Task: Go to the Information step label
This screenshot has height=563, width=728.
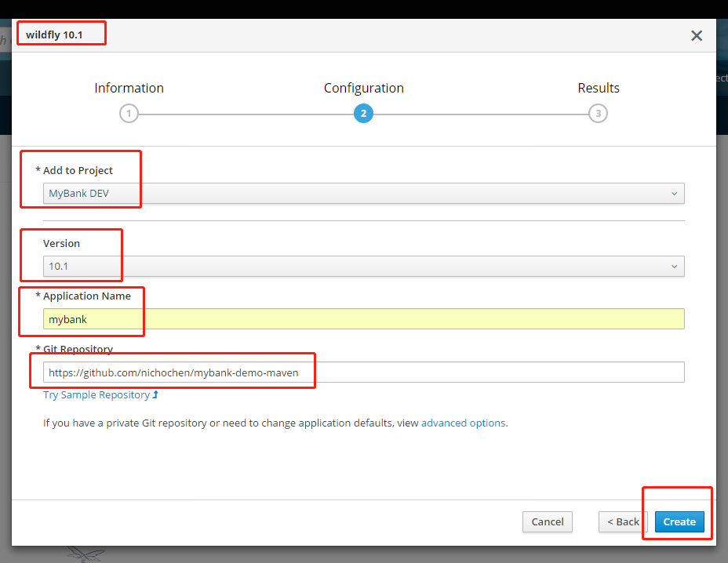Action: tap(129, 88)
